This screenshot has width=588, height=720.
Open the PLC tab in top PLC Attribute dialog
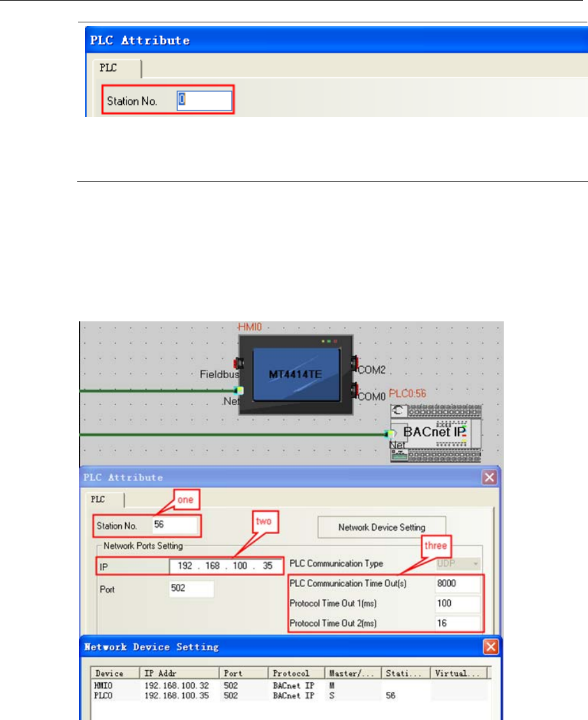pos(117,68)
